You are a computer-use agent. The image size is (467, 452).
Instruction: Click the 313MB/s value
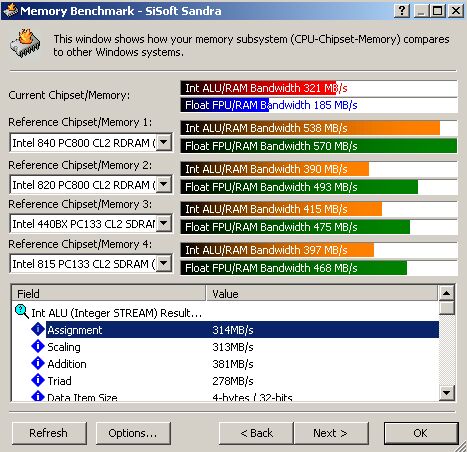233,347
